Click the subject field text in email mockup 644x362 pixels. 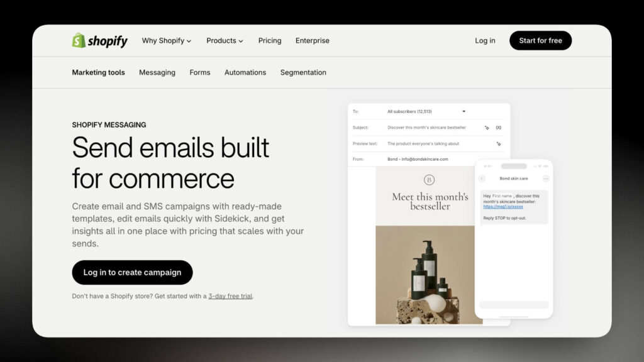[x=426, y=128]
